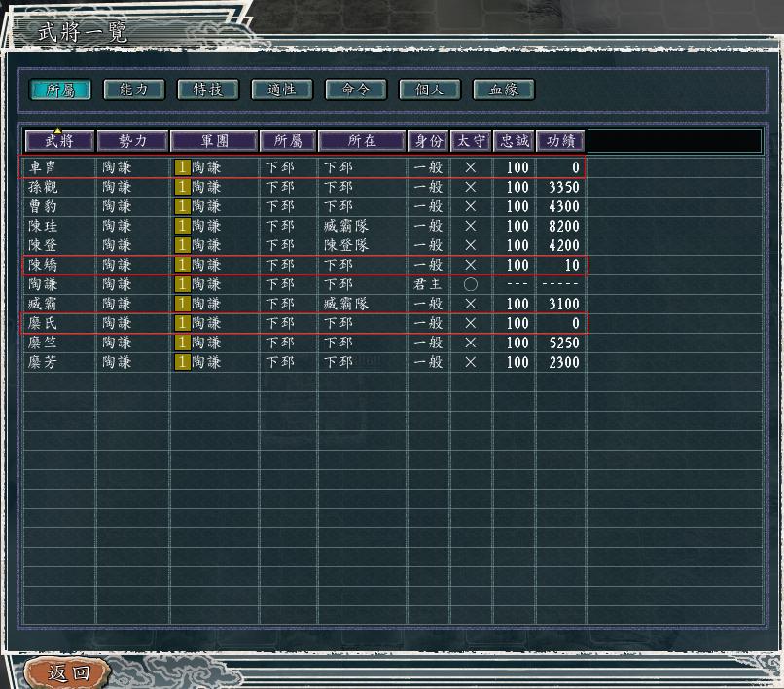This screenshot has width=784, height=689.
Task: Select the highlighted 所屬 tab
Action: click(x=60, y=91)
